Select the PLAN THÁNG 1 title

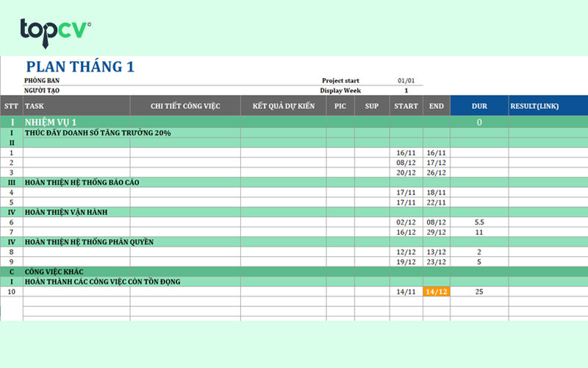[x=80, y=67]
